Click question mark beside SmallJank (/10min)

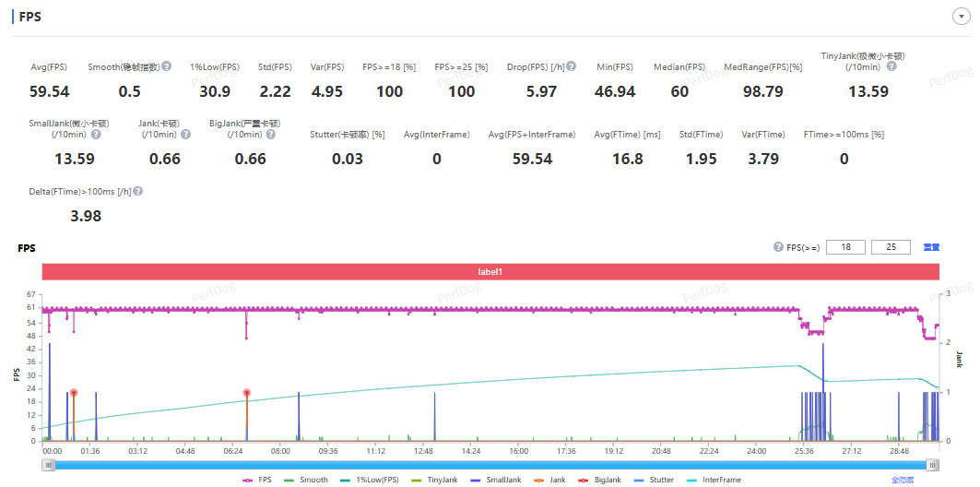pyautogui.click(x=96, y=134)
